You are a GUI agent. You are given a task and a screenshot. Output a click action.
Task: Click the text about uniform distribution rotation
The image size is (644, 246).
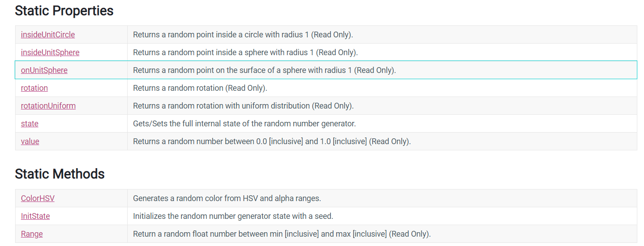243,105
